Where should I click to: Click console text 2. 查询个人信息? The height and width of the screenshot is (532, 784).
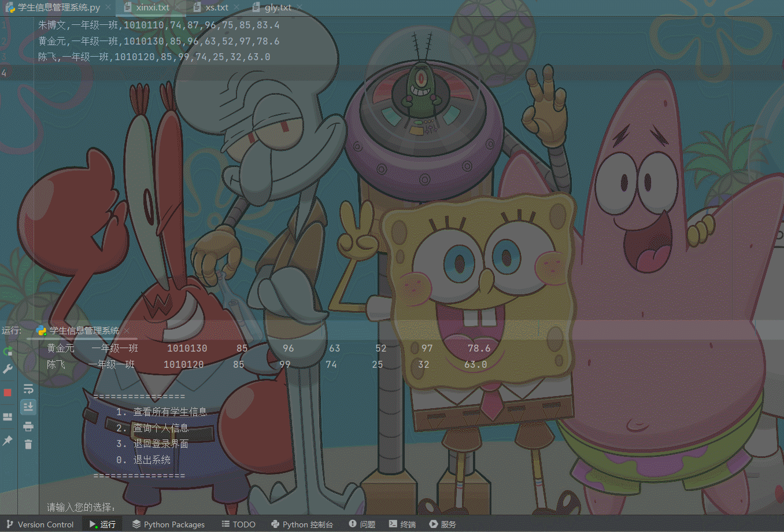[x=152, y=428]
